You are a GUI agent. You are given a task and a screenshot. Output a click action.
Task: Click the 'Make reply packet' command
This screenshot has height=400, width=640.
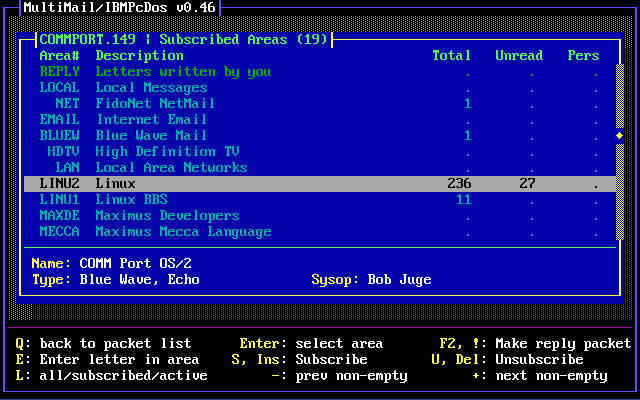(x=551, y=344)
